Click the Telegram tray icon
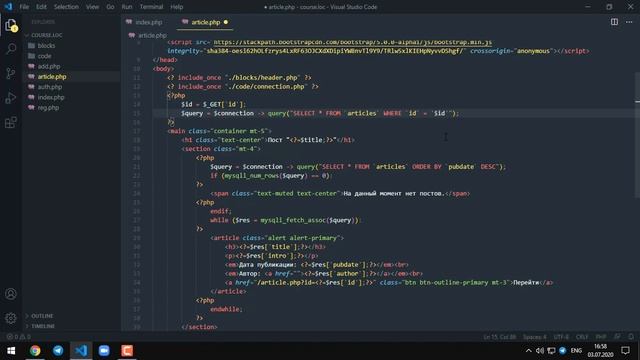 562,351
